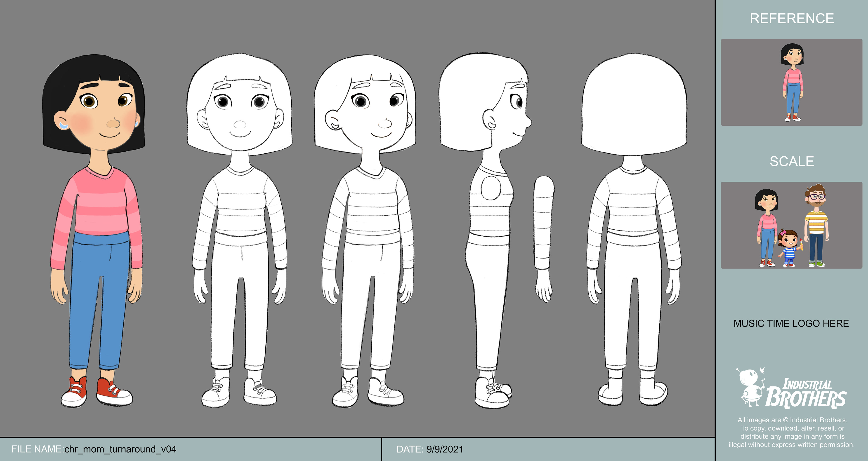Viewport: 868px width, 461px height.
Task: Open the scale thumbnail with family lineup
Action: (x=792, y=225)
